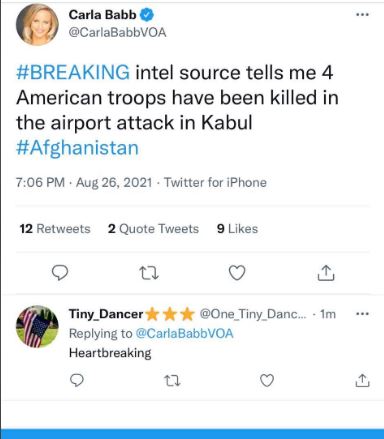
Task: View the 12 Retweets list
Action: [x=55, y=229]
